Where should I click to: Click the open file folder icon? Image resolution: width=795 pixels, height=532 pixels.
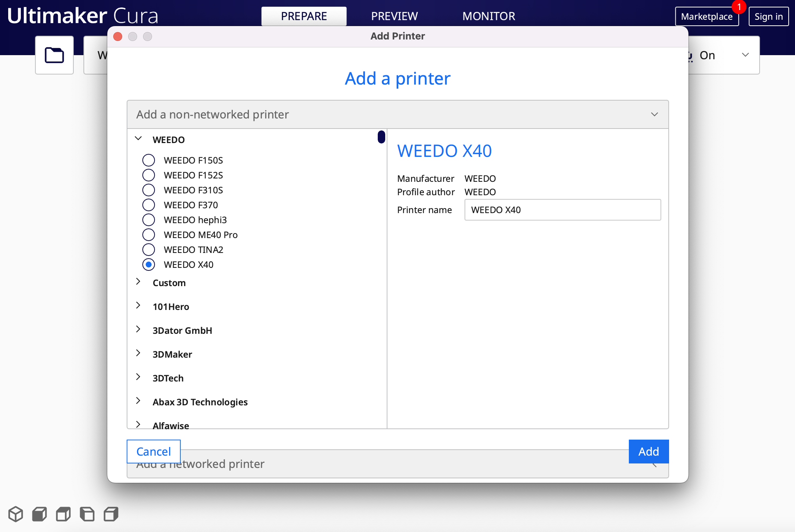(x=54, y=55)
